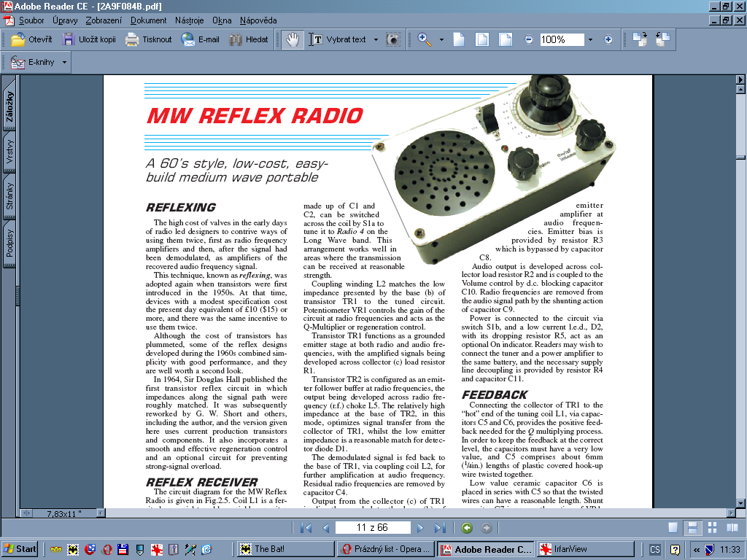Switch to IrfanView taskbar window
This screenshot has width=747, height=560.
click(x=586, y=549)
